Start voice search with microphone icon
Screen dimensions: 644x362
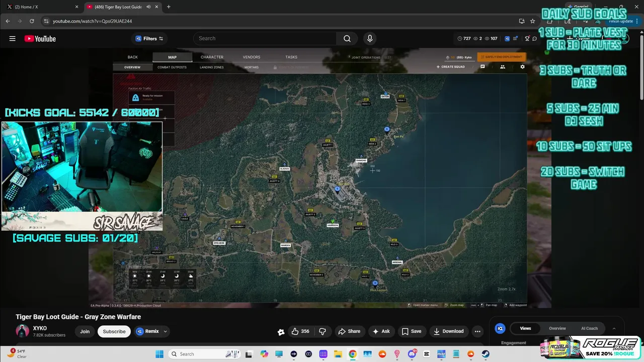pos(370,39)
